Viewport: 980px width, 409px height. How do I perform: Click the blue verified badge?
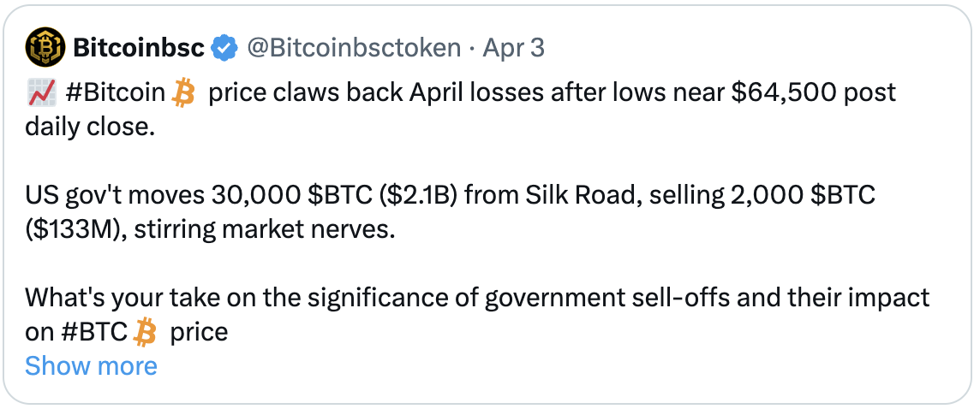(224, 47)
